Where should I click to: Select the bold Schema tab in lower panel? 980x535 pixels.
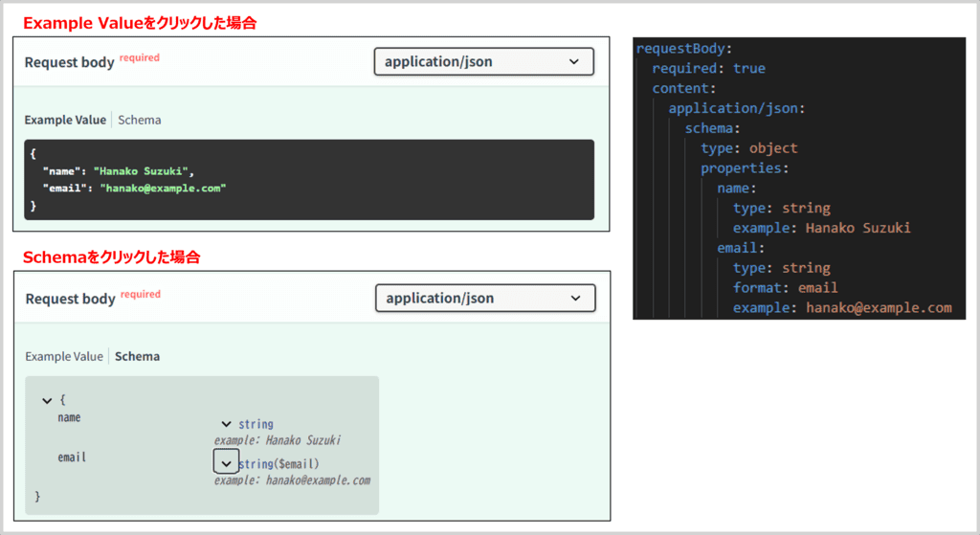[x=137, y=356]
